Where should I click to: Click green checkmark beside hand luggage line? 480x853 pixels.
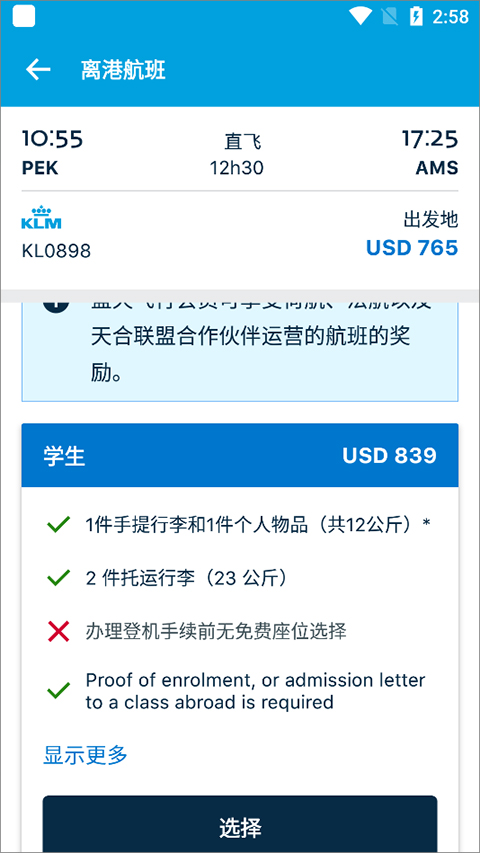(x=58, y=524)
